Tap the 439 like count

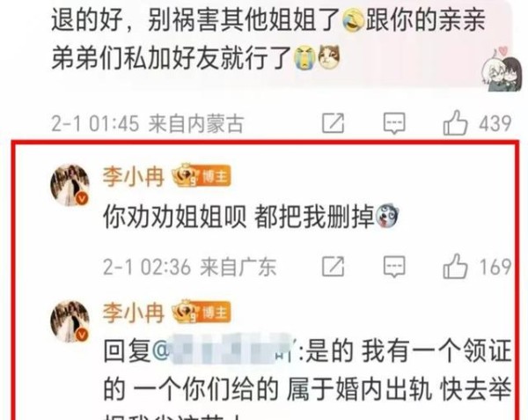pos(495,123)
